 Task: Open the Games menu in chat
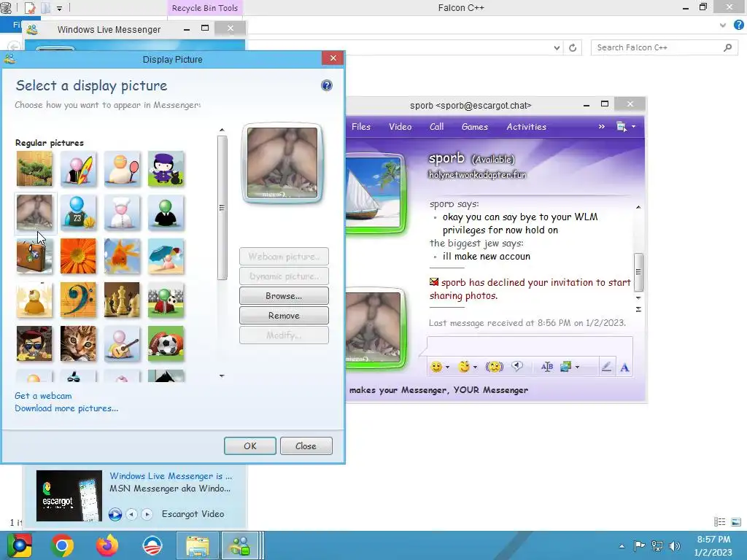point(474,127)
